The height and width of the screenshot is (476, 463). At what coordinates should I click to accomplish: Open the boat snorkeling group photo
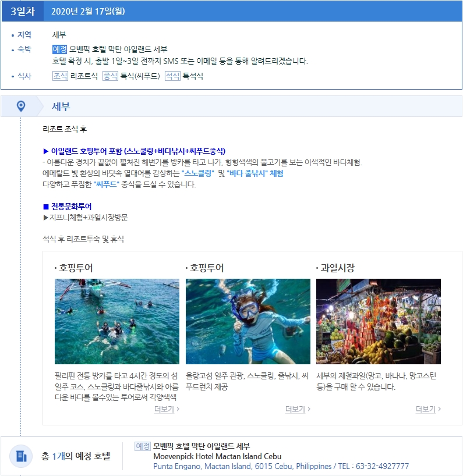coord(117,321)
